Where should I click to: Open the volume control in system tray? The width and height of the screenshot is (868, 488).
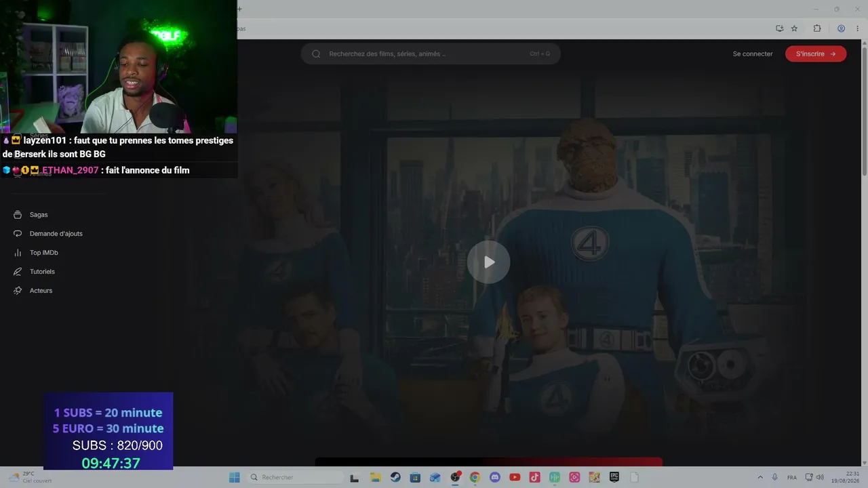[x=820, y=478]
